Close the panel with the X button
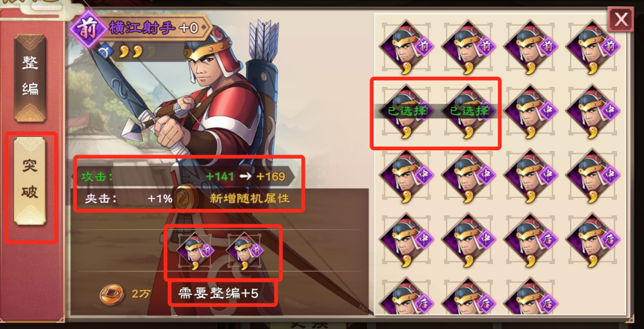This screenshot has height=329, width=644. tap(621, 19)
